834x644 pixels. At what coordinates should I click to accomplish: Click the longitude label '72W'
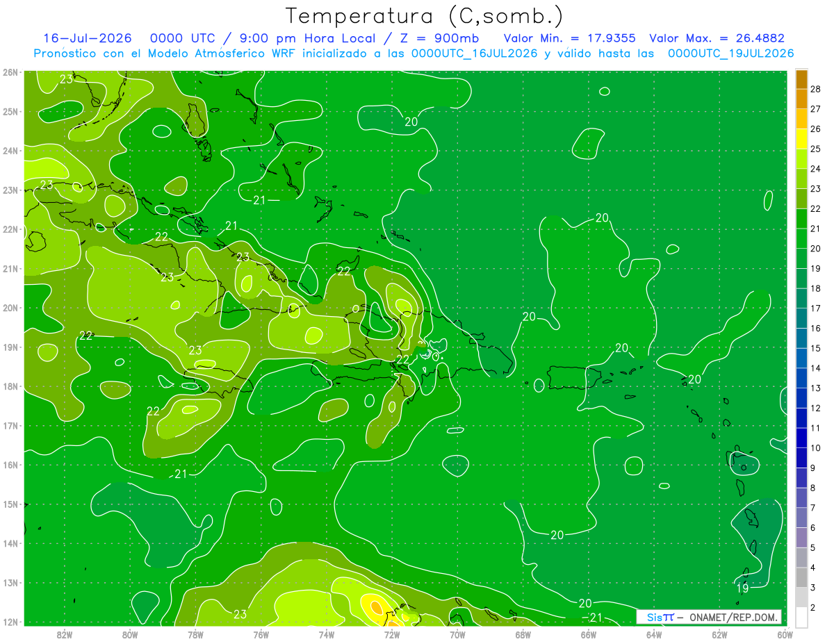pos(392,634)
